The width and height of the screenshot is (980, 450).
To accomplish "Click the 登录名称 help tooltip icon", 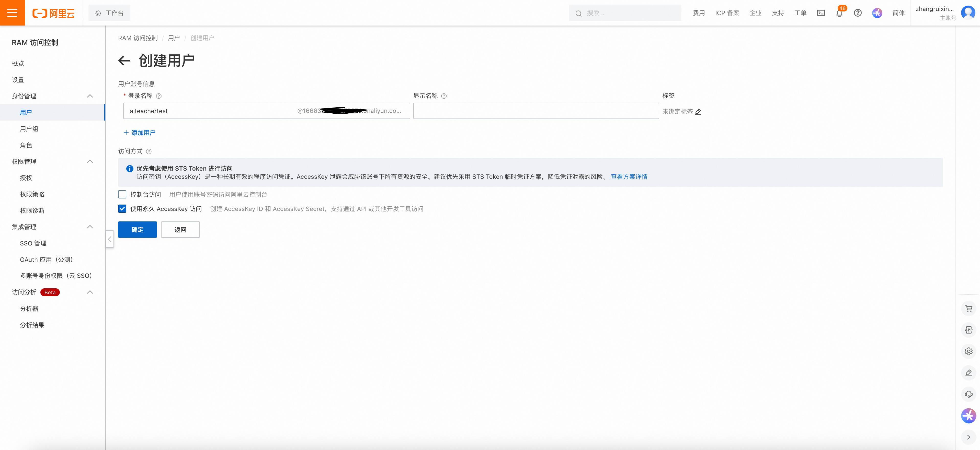I will [x=159, y=96].
